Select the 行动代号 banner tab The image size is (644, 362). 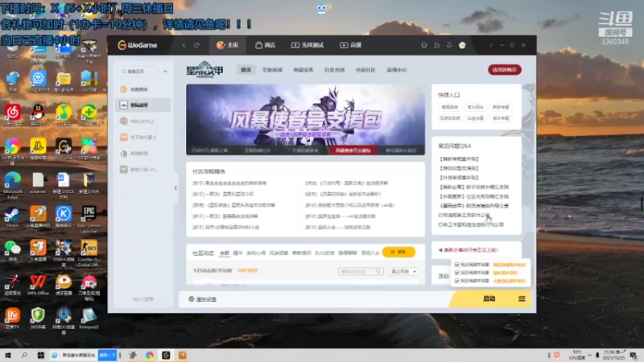(x=210, y=150)
